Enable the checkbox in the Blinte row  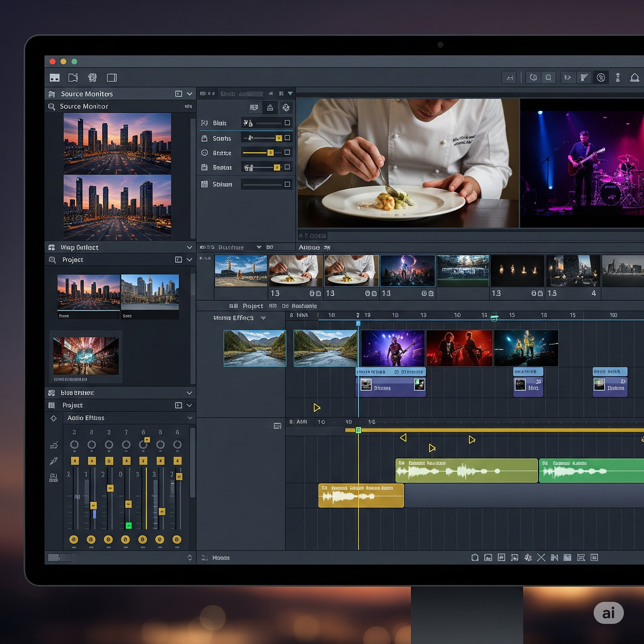click(x=287, y=123)
